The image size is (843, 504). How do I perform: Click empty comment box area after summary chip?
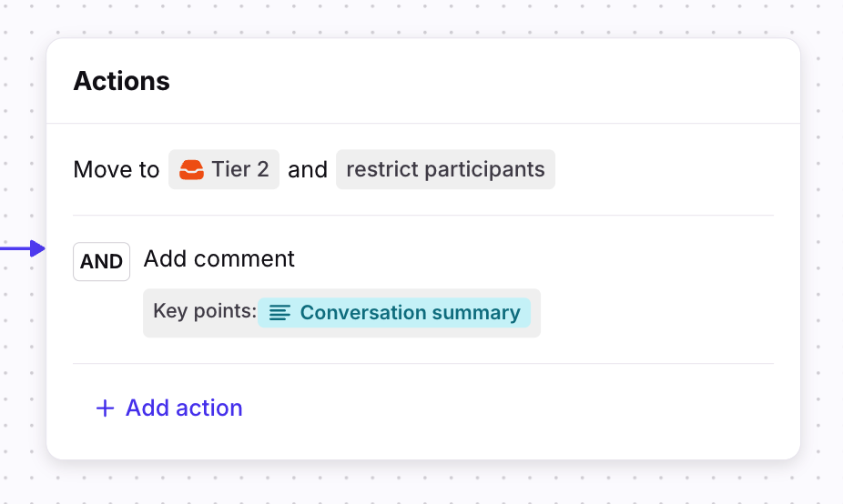(535, 313)
